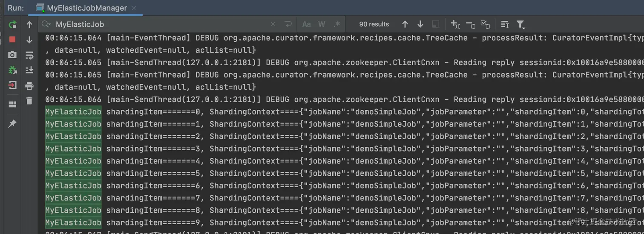Image resolution: width=644 pixels, height=234 pixels.
Task: Click the Down the stack trace arrow in left gutter
Action: coord(29,40)
